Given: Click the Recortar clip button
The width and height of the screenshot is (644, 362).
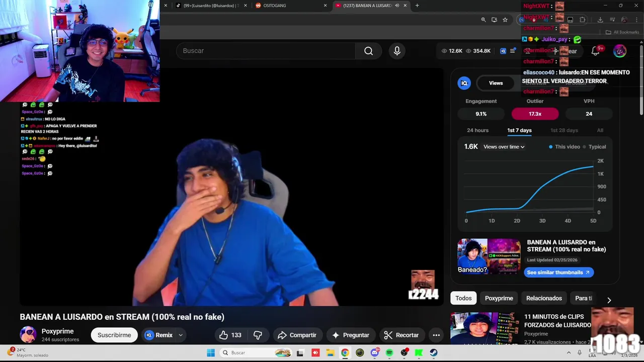Looking at the screenshot, I should (x=401, y=335).
